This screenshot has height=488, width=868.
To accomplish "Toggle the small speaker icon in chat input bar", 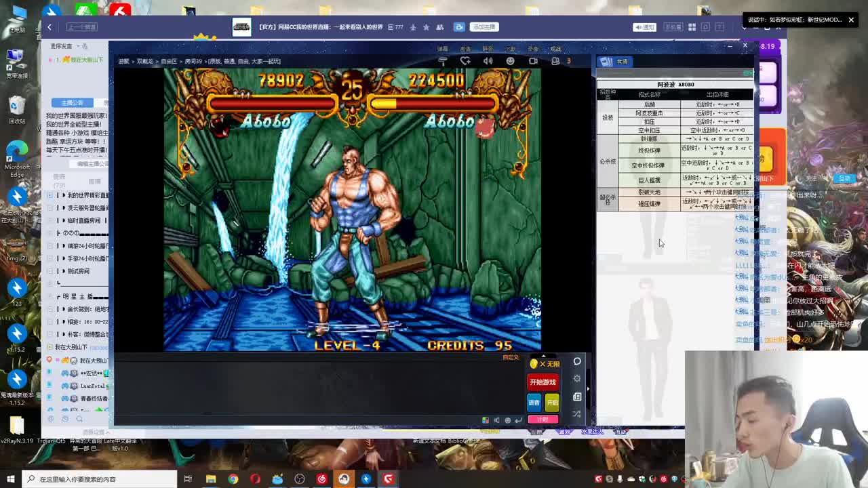I will [496, 420].
